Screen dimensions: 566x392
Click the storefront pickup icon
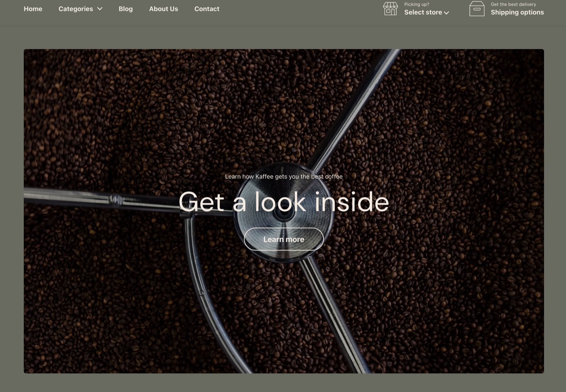[390, 9]
